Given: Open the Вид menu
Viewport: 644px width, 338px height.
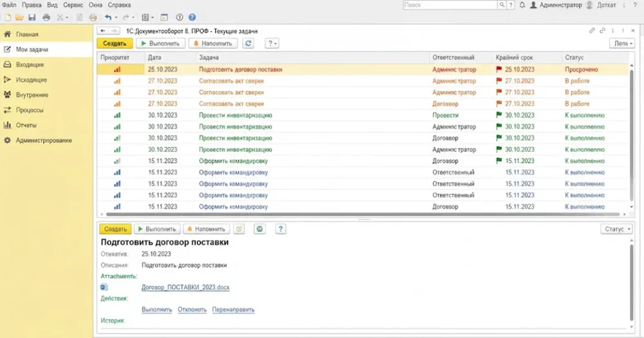Looking at the screenshot, I should click(52, 5).
